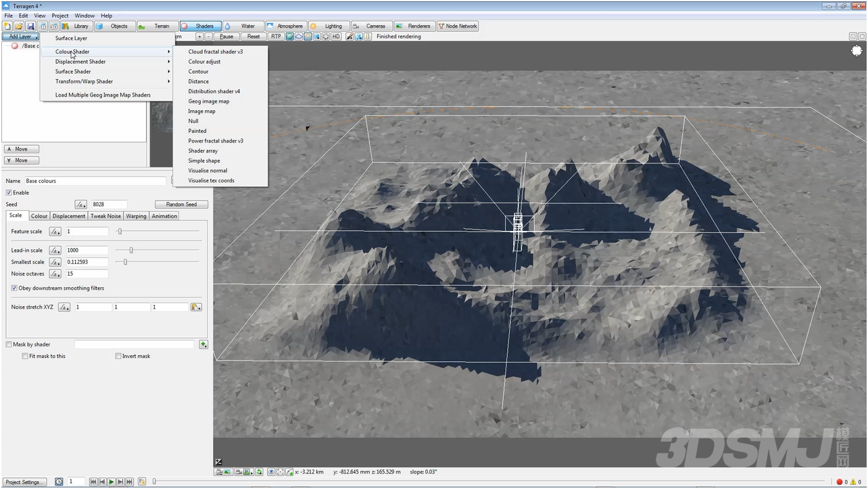The height and width of the screenshot is (489, 868).
Task: Click the green play animation button
Action: click(112, 482)
